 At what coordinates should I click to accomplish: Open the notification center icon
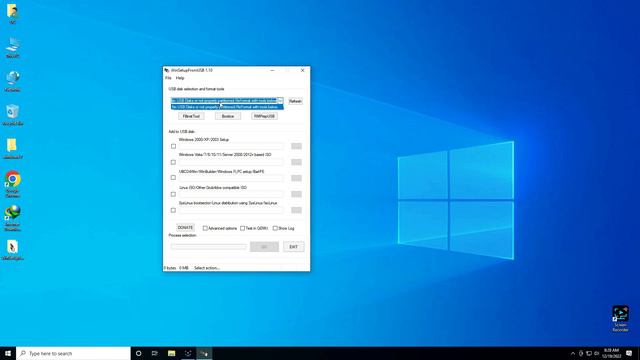(x=629, y=353)
